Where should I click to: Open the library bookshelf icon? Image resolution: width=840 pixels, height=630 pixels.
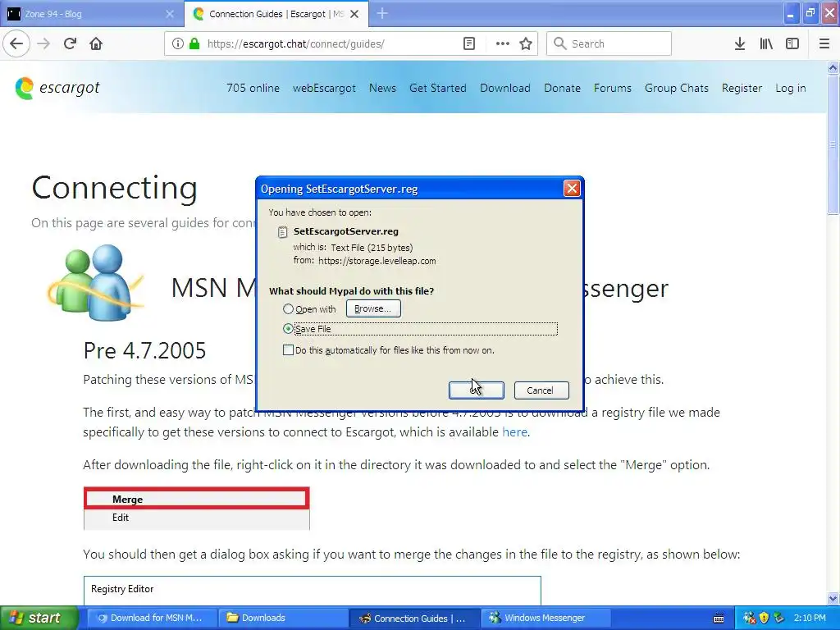click(766, 44)
